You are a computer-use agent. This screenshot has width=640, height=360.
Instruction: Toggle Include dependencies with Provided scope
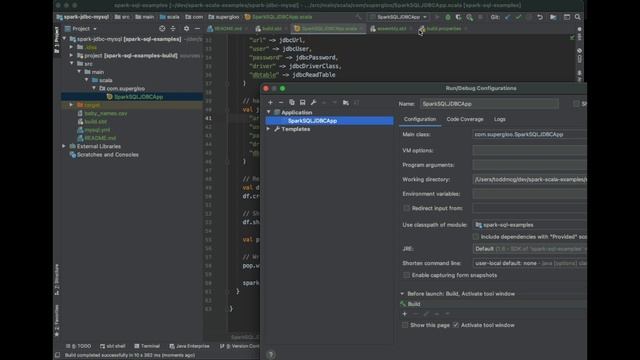[476, 237]
